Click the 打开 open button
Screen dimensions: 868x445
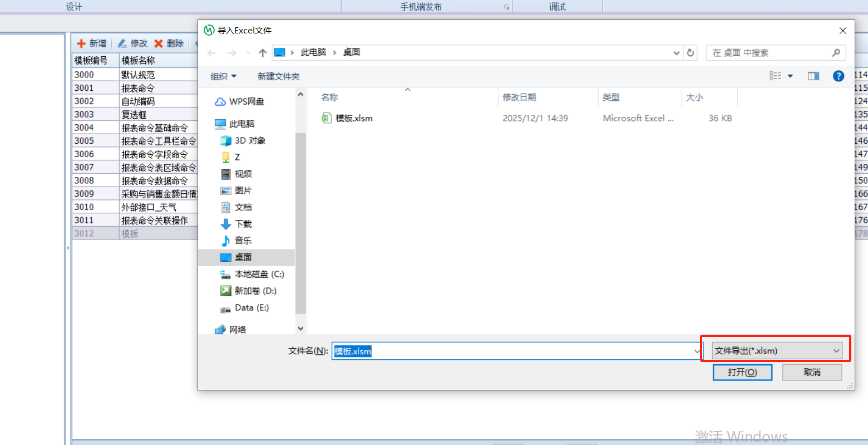pyautogui.click(x=742, y=372)
